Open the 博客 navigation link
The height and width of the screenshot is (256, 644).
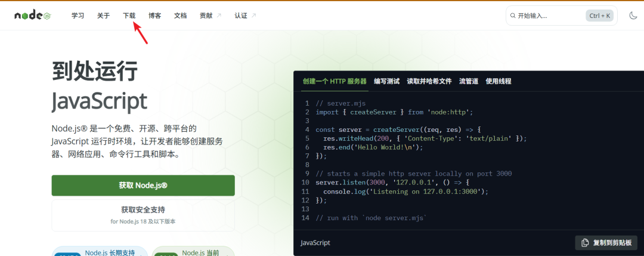pos(155,16)
